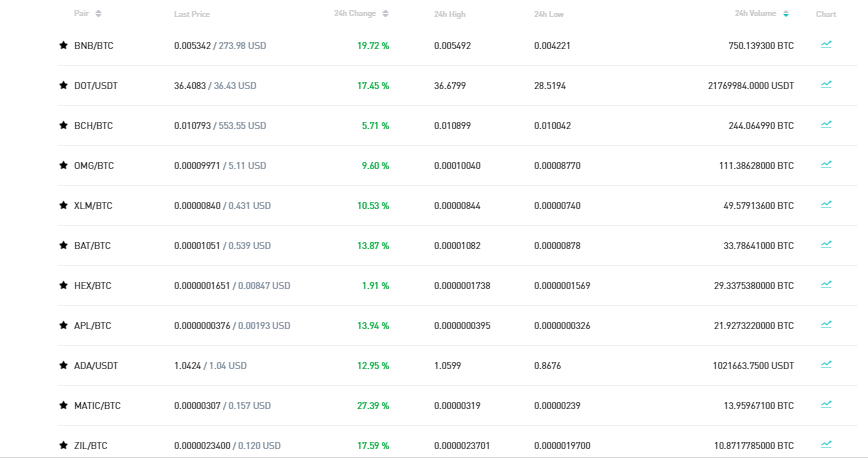Screen dimensions: 868x463
Task: Show the XLM/BTC chart icon
Action: click(826, 204)
